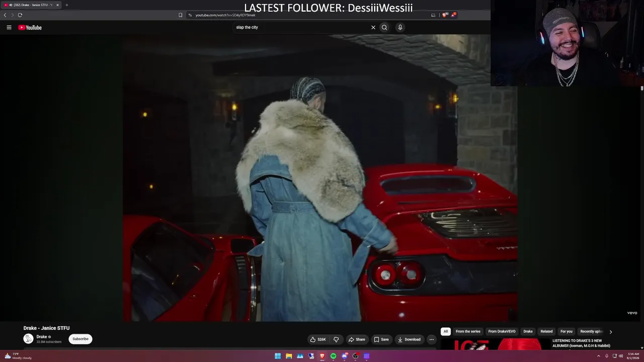Select the Drake - Janice STFU browser tab
Screen dimensions: 644x362
click(x=31, y=5)
